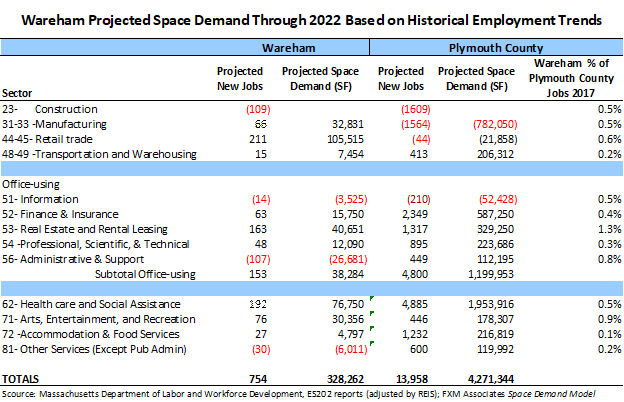Select 72 -Accommodation & Food Services label
Viewport: 624px width, 402px height.
[x=91, y=334]
